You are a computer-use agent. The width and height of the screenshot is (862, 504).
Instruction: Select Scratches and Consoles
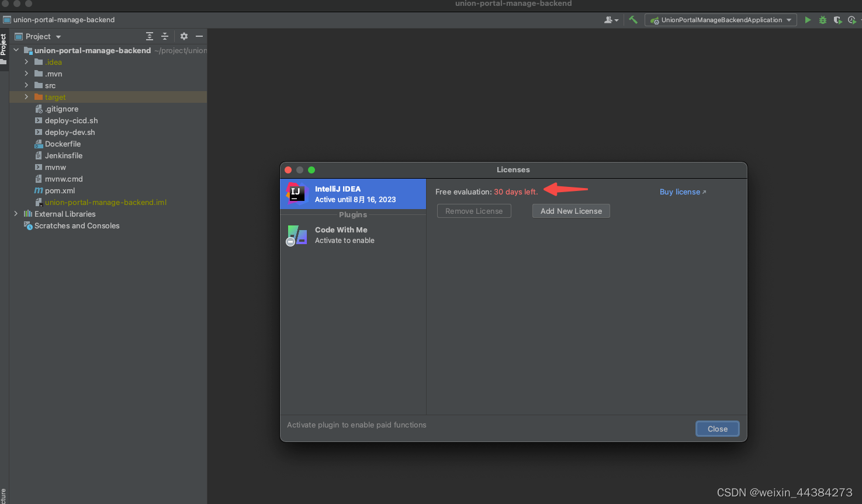[x=77, y=225]
